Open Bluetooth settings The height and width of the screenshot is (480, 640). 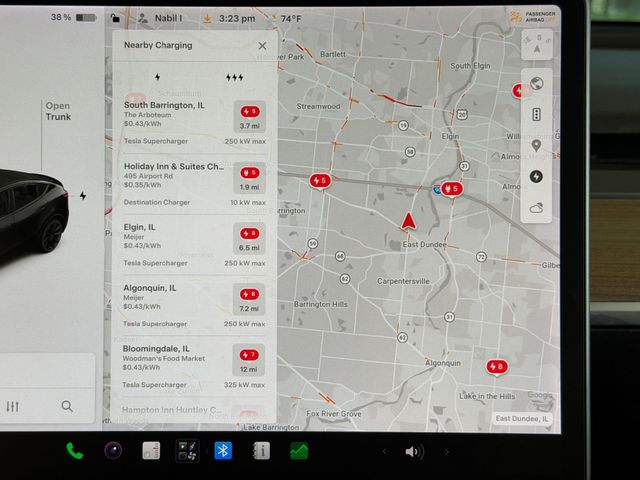point(223,451)
